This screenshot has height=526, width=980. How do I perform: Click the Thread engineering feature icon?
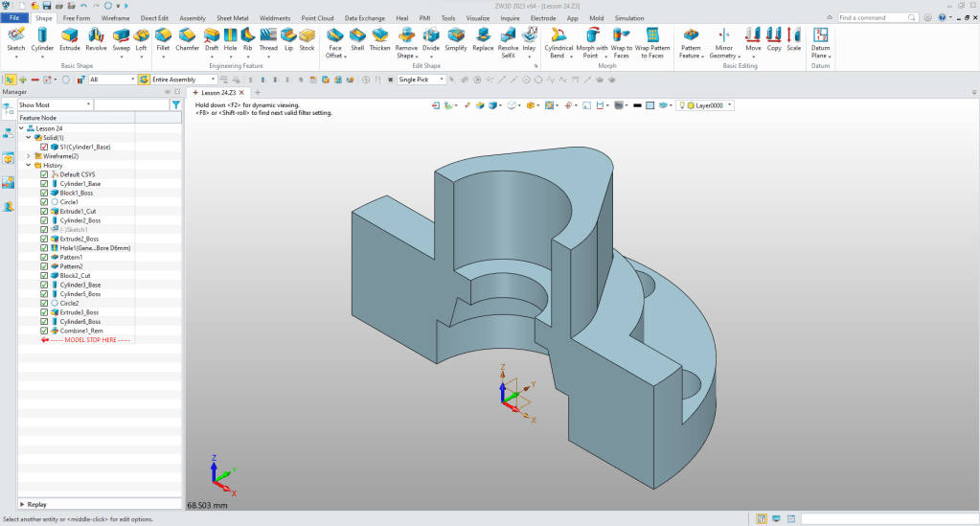(268, 38)
